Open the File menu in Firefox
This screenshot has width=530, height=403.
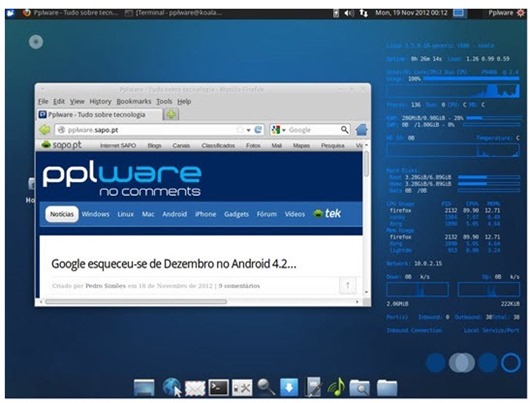[x=43, y=101]
